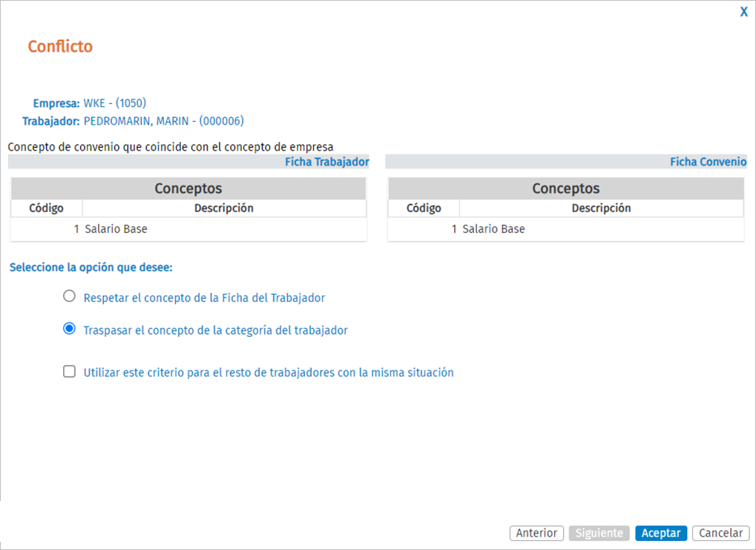Click Código column header in right table
756x550 pixels.
(x=424, y=208)
